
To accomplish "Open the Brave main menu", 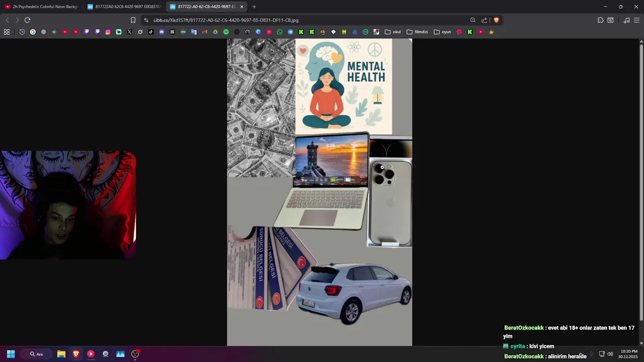I will coord(636,20).
